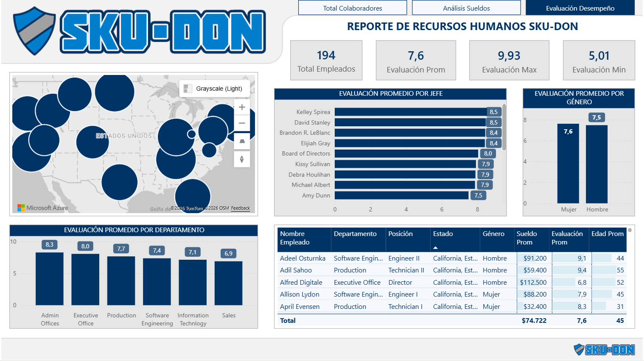Select the Executive Office department column

click(85, 280)
